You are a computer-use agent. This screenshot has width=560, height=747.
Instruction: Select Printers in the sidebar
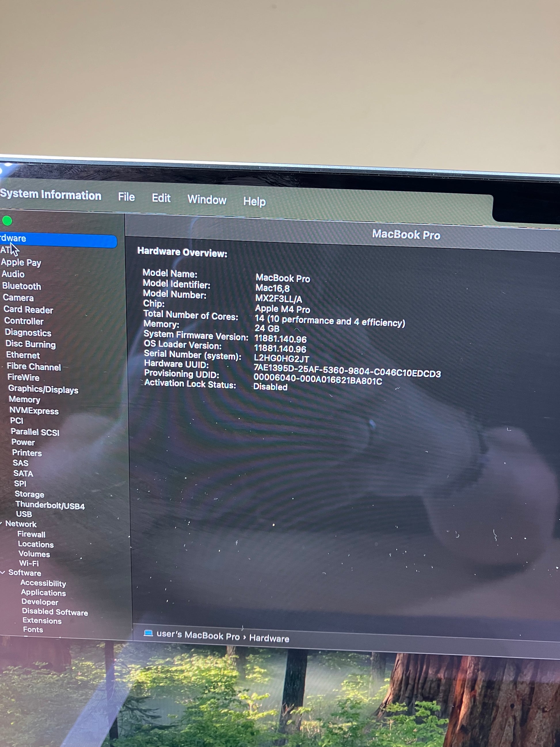pos(27,453)
